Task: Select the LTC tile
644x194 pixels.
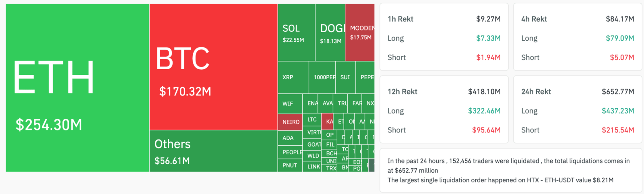Action: (312, 120)
